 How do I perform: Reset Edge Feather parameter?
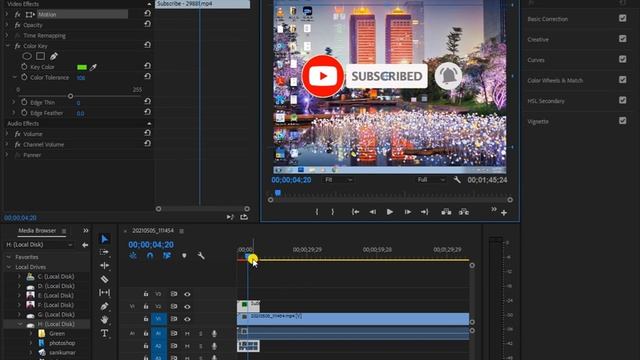tap(147, 112)
